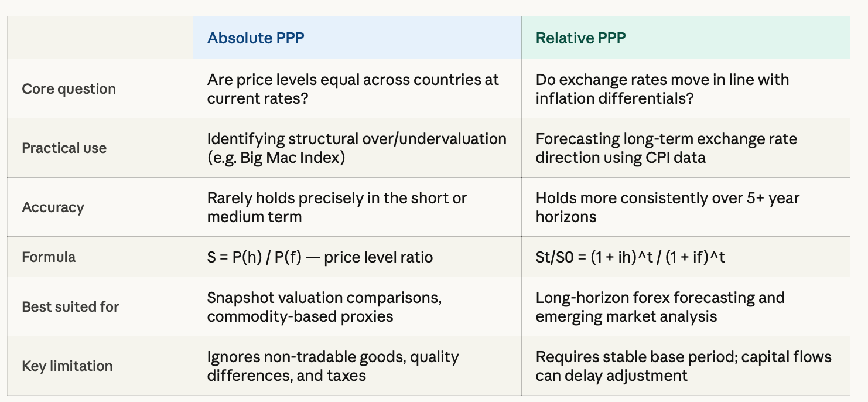
Task: Select cell 'Holds more consistently over 5+ year horizons'
Action: [x=686, y=207]
